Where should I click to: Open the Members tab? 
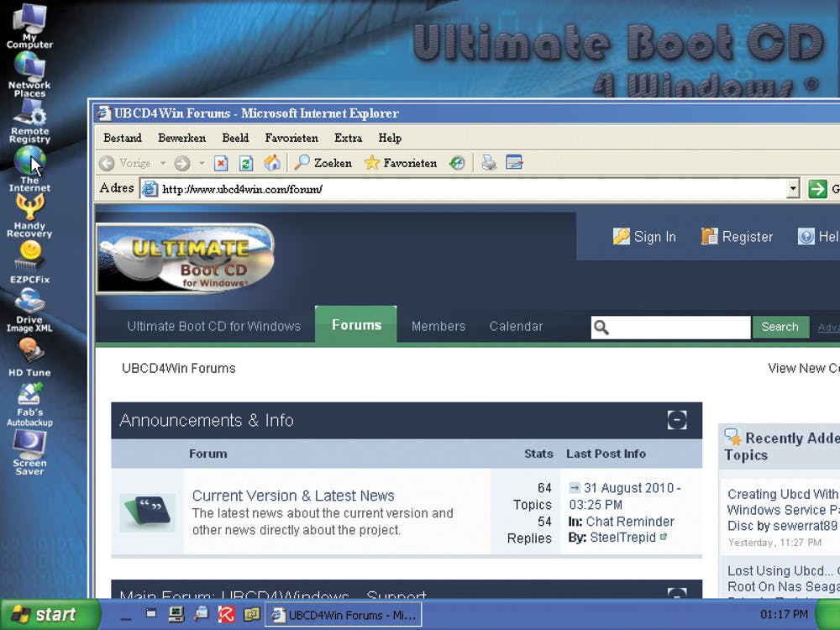pos(438,326)
